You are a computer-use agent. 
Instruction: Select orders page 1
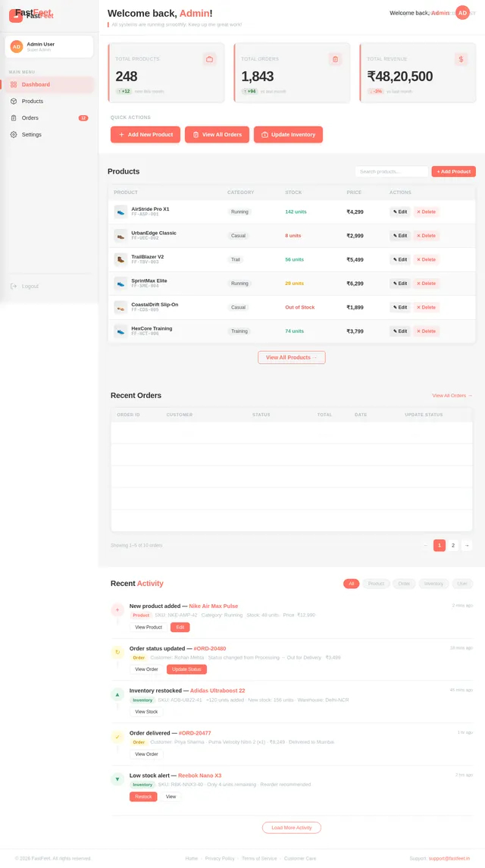[439, 545]
